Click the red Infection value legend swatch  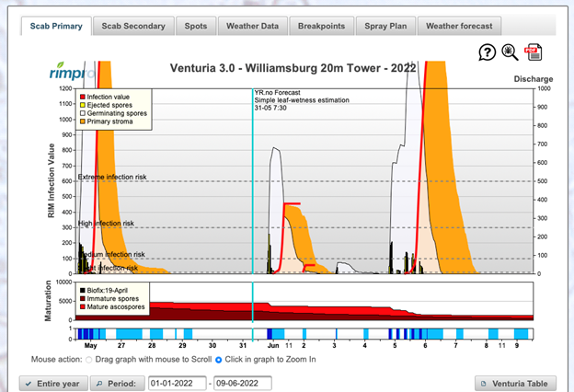click(x=84, y=97)
